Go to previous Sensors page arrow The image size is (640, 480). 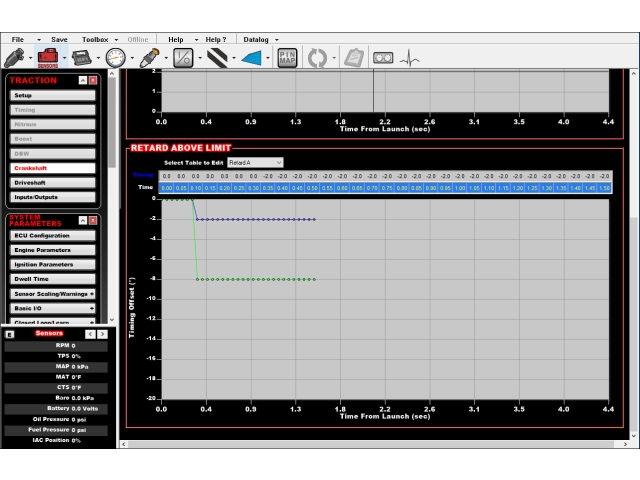click(x=90, y=334)
